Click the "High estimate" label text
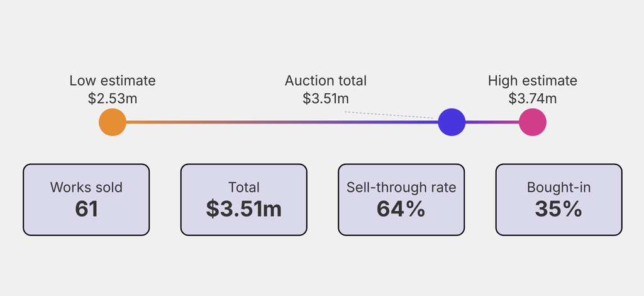This screenshot has width=644, height=296. click(x=532, y=81)
